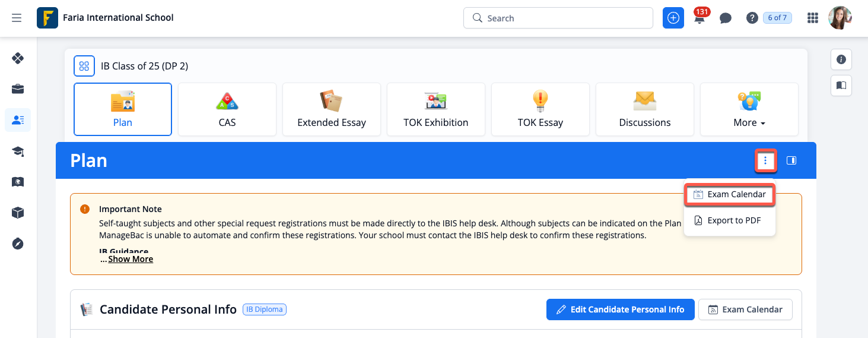Open the notifications bell
The height and width of the screenshot is (338, 868).
[700, 18]
